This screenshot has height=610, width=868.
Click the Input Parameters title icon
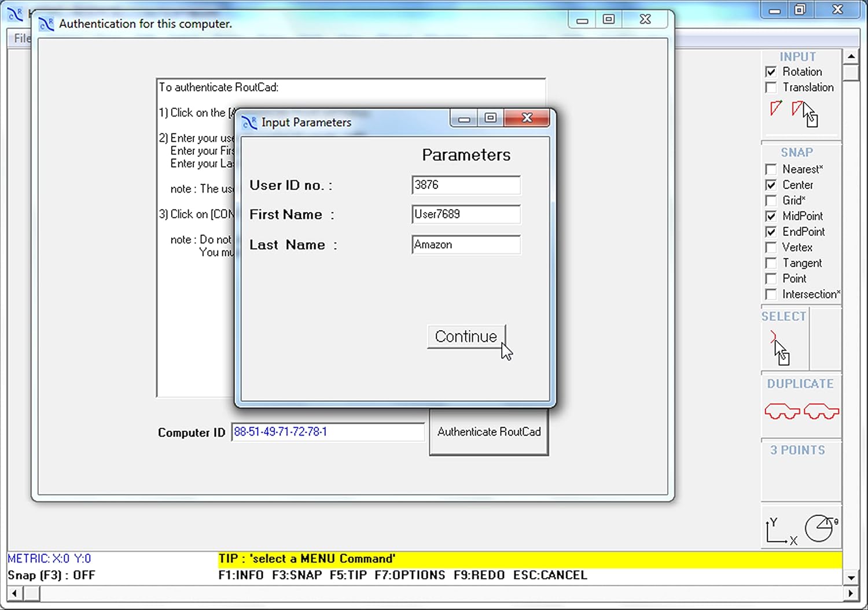(249, 122)
